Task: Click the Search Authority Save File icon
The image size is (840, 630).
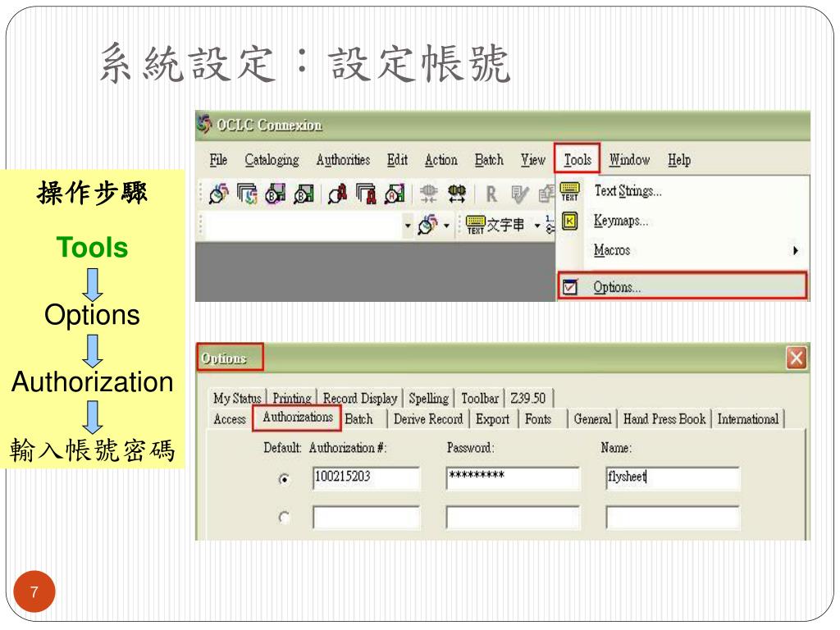Action: (395, 194)
